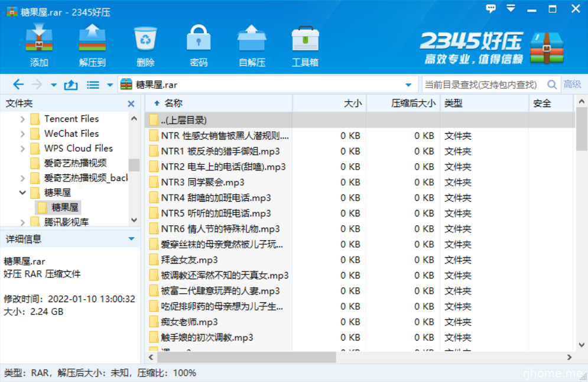
Task: Collapse the parent 糖果屋 tree node
Action: 22,193
